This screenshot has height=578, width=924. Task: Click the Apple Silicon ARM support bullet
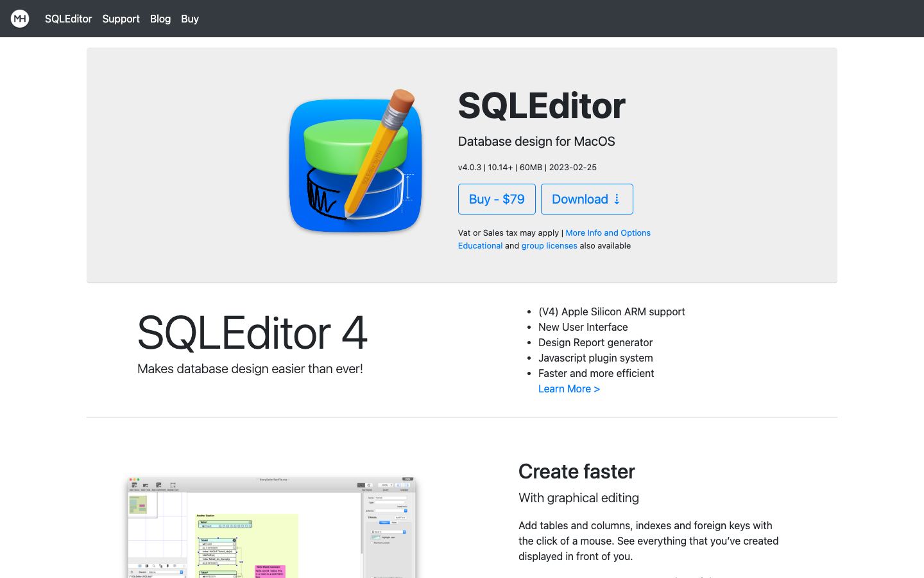(x=612, y=311)
